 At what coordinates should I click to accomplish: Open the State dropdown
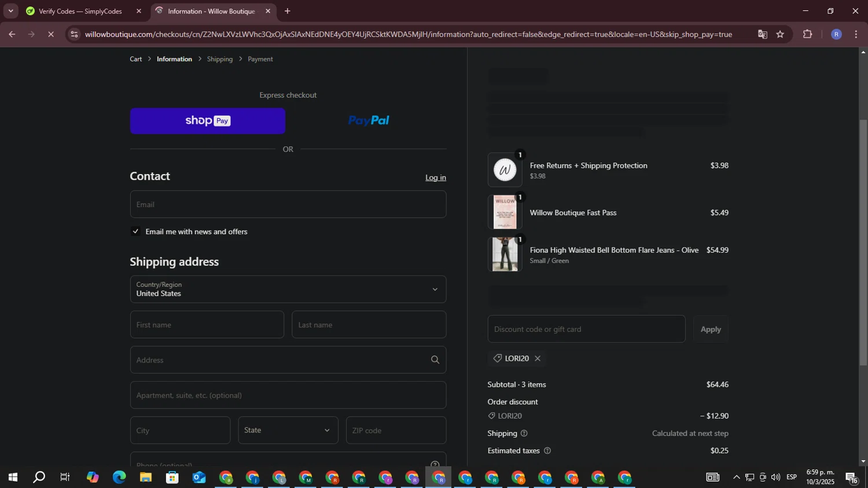(288, 430)
